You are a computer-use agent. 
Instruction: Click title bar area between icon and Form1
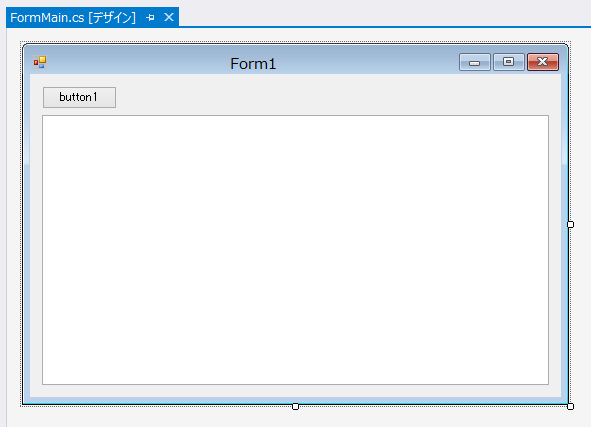point(138,63)
